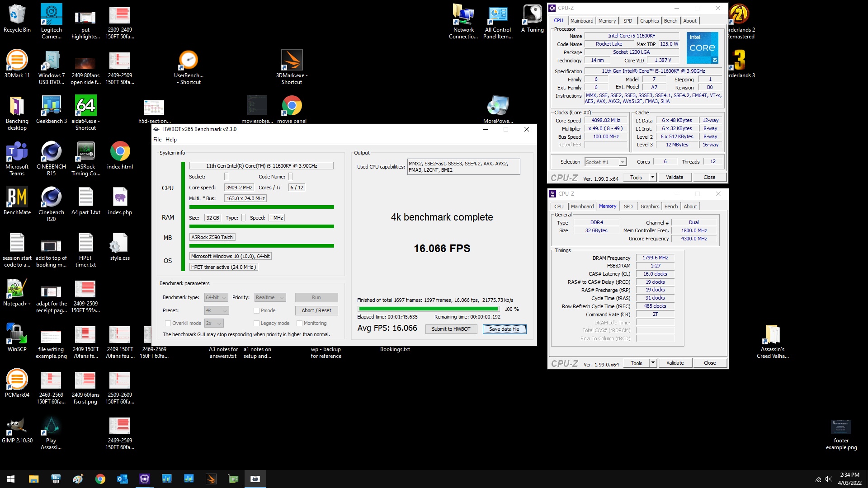
Task: Click the benchmark progress bar at 100%
Action: pyautogui.click(x=429, y=309)
